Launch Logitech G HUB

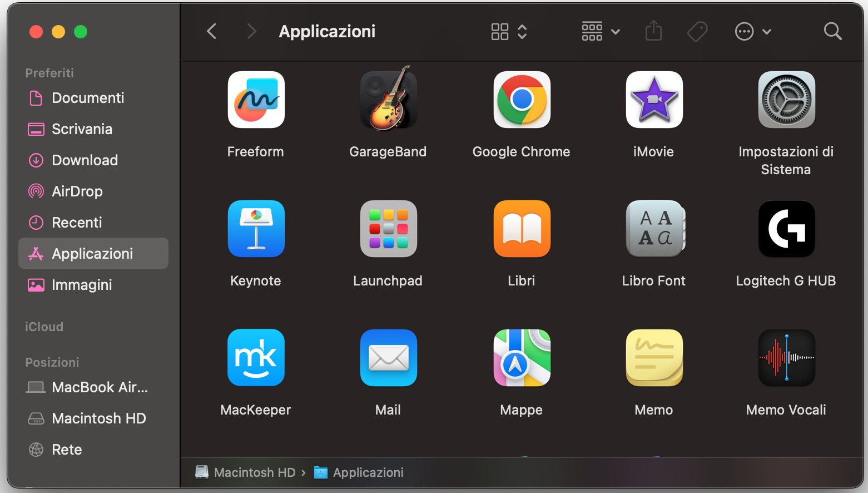click(786, 229)
